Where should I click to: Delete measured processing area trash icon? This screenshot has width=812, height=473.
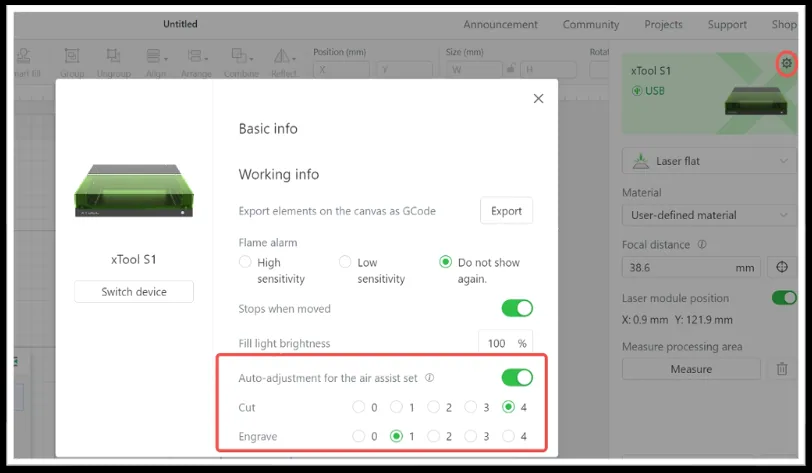782,369
